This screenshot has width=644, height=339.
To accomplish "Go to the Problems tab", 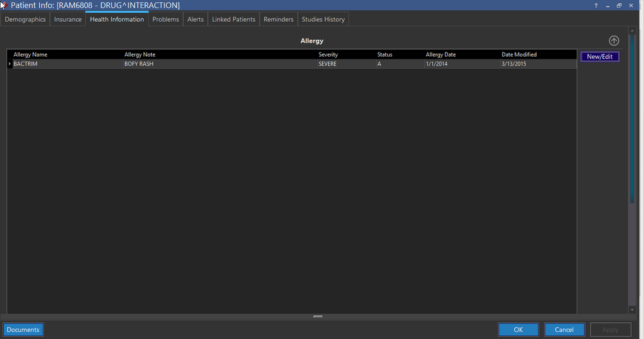I will click(x=166, y=19).
